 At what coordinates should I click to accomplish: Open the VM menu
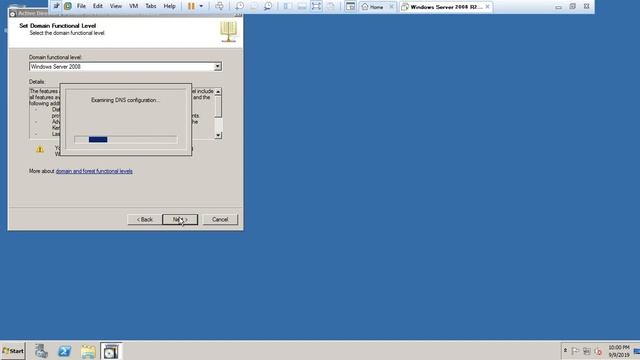coord(133,6)
